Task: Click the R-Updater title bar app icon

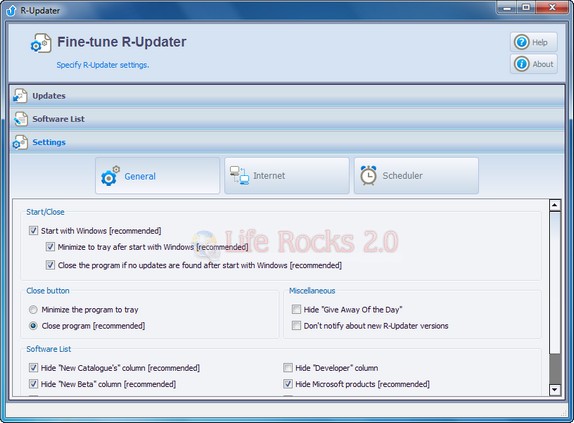Action: click(x=11, y=10)
